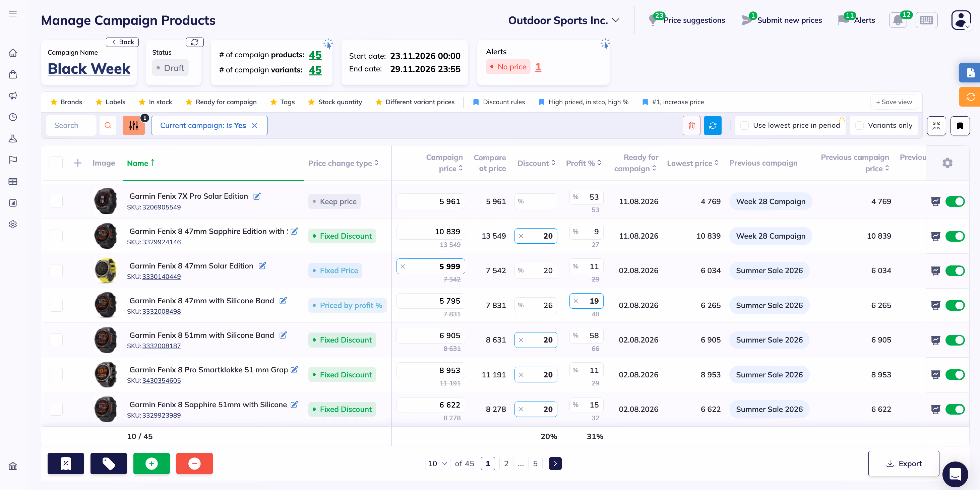Screen dimensions: 980x490
Task: Open the blue document side panel button
Action: (x=970, y=73)
